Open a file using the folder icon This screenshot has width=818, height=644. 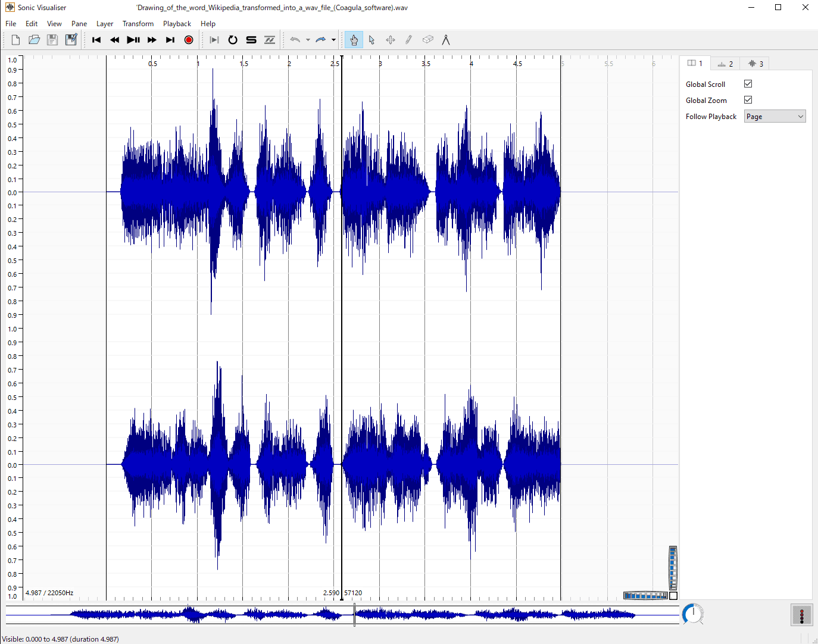coord(34,40)
